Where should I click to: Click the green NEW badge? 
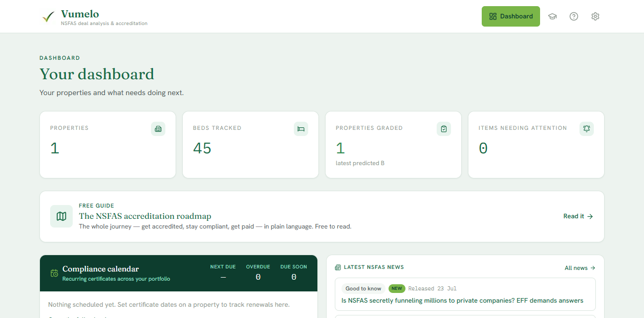pyautogui.click(x=397, y=288)
